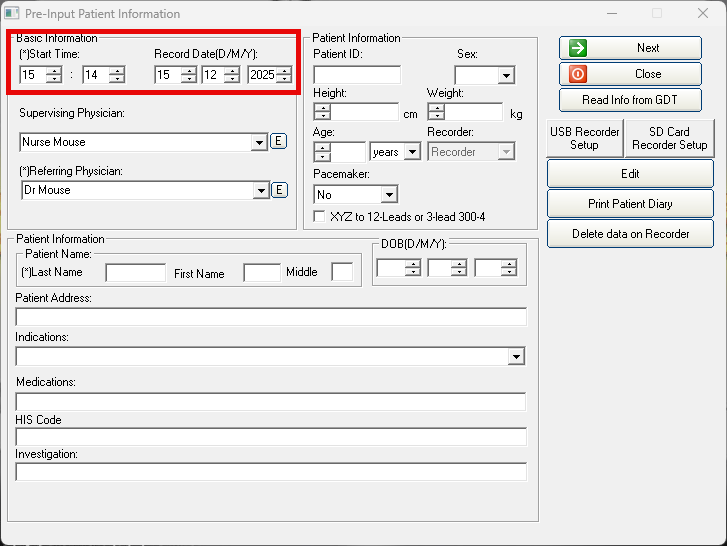Open the Sex dropdown
Image resolution: width=727 pixels, height=546 pixels.
[x=505, y=76]
